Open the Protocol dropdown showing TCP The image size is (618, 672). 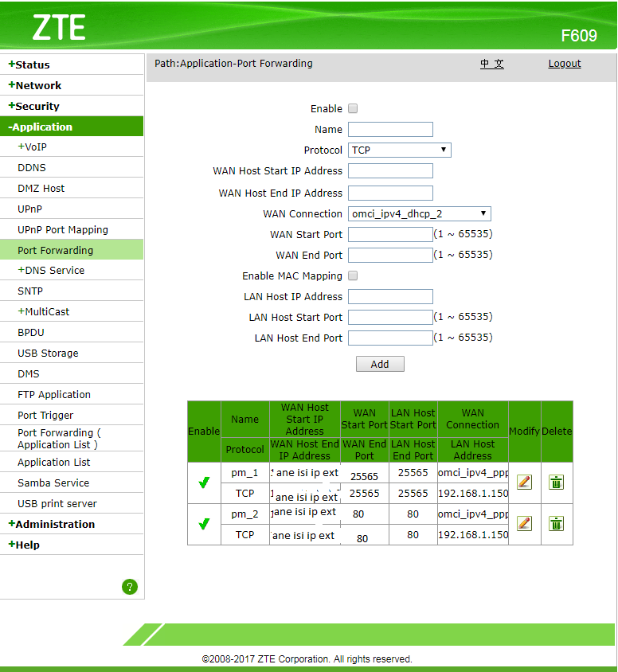(399, 150)
